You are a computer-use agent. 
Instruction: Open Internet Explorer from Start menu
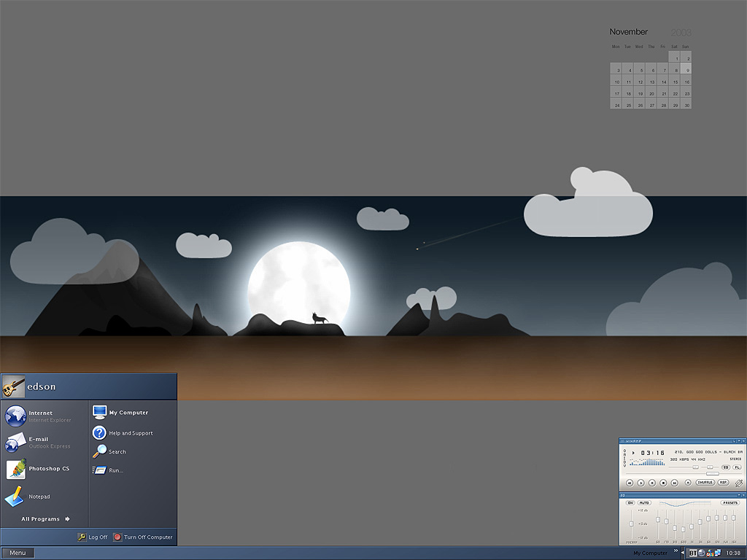pos(38,416)
